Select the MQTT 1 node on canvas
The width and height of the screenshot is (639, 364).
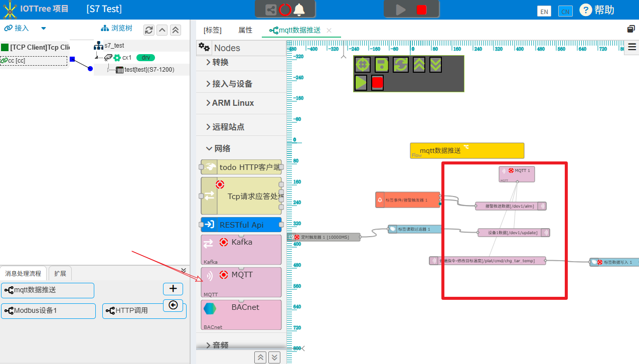pos(517,174)
